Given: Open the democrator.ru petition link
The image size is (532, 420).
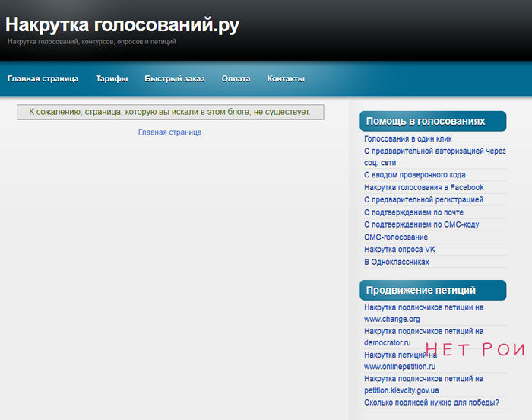Looking at the screenshot, I should 424,337.
